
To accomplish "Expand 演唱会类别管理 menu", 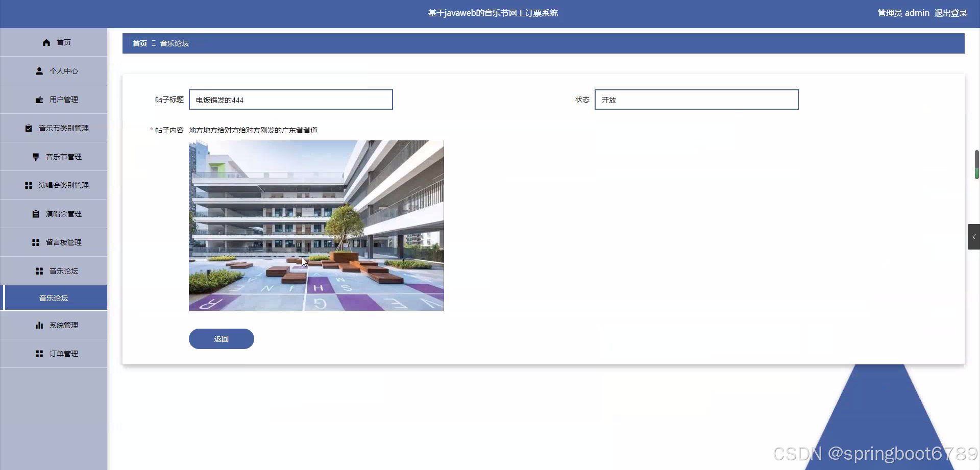I will [54, 185].
